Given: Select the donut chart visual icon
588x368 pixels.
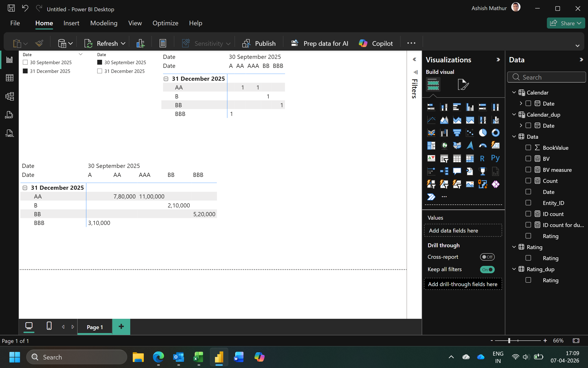Looking at the screenshot, I should 495,133.
